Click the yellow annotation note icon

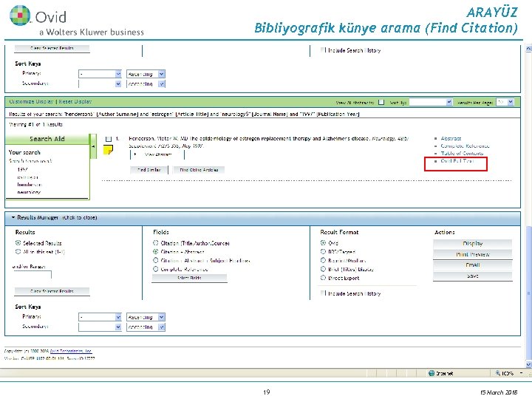[x=108, y=149]
